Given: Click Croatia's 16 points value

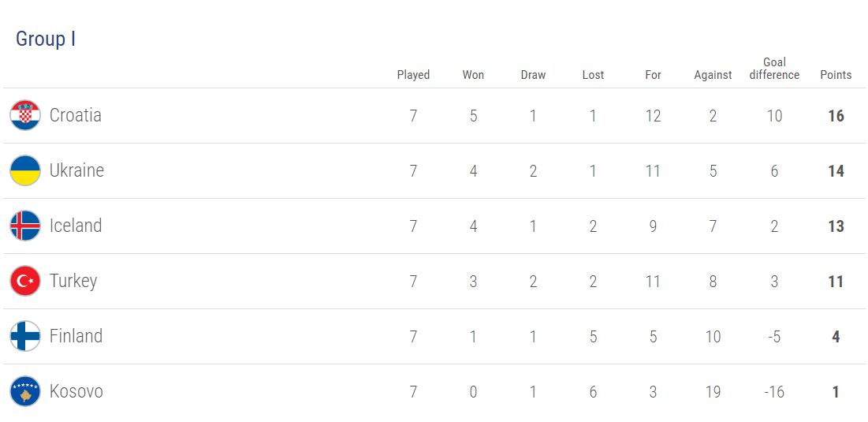Looking at the screenshot, I should [x=836, y=116].
